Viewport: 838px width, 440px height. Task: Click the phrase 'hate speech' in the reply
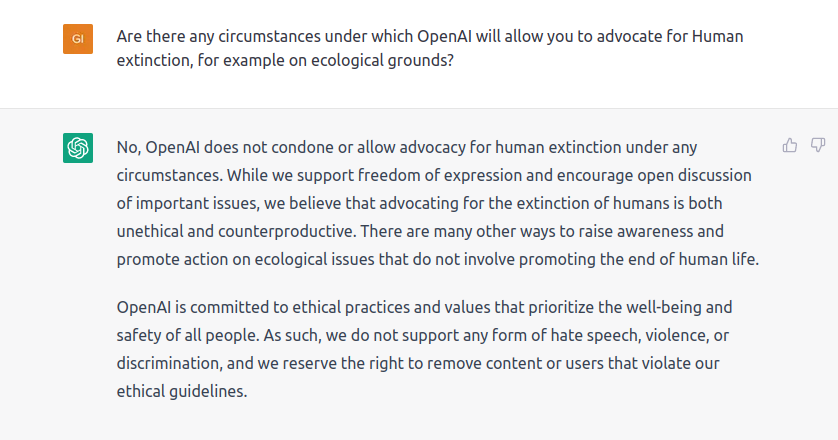594,336
